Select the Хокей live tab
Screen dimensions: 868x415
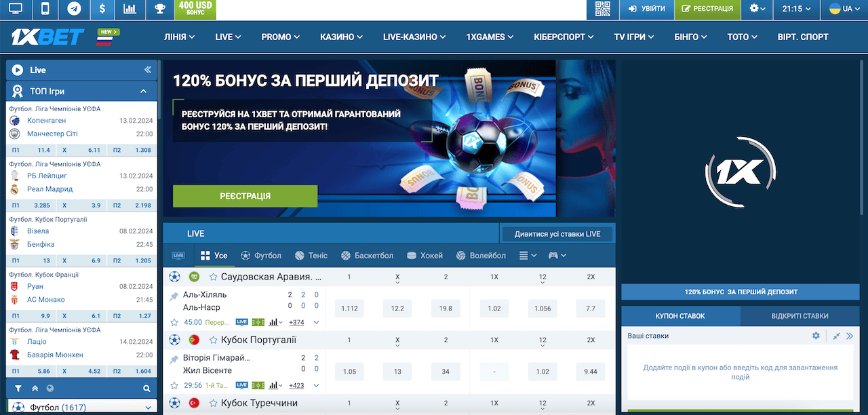click(x=425, y=256)
